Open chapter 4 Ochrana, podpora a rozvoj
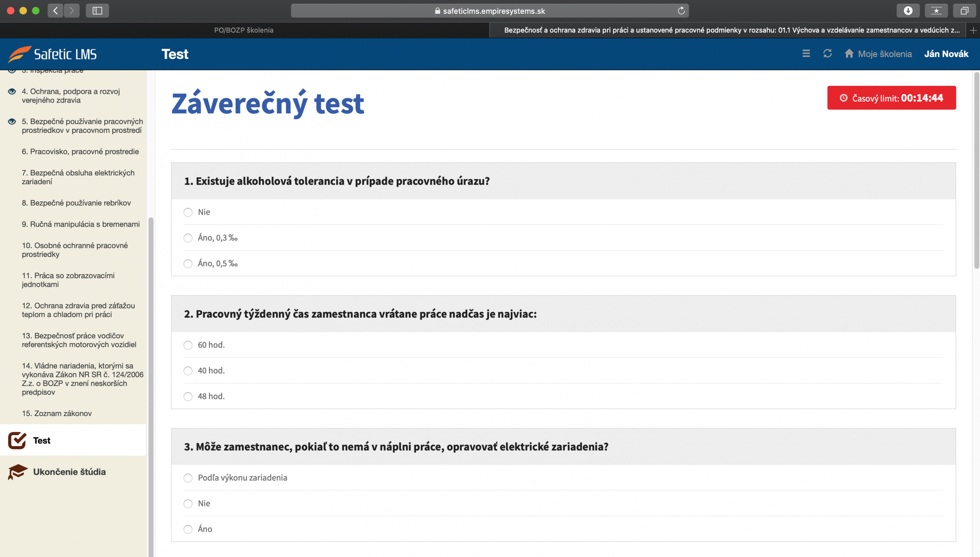980x557 pixels. click(71, 96)
